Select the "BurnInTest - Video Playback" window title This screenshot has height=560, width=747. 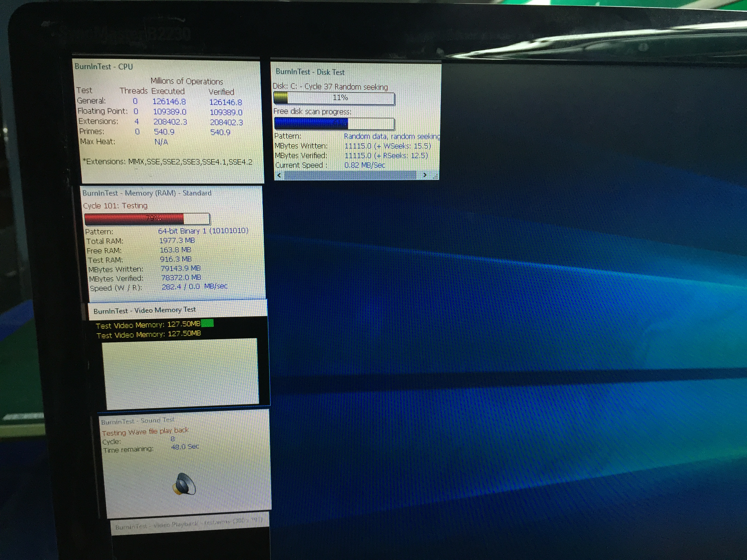click(189, 524)
